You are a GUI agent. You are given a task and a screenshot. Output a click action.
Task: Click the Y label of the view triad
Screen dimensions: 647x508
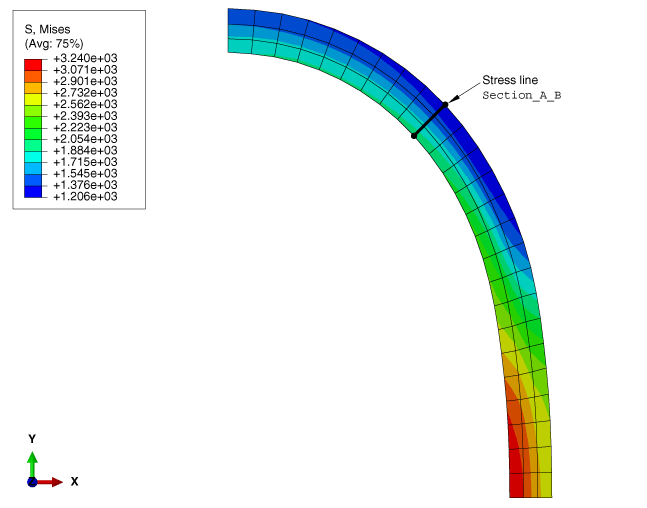[32, 439]
